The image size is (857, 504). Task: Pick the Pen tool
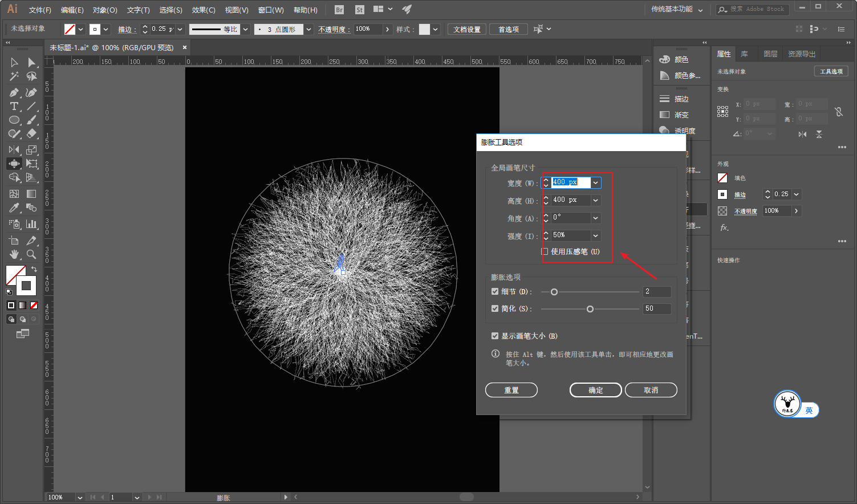(x=14, y=92)
